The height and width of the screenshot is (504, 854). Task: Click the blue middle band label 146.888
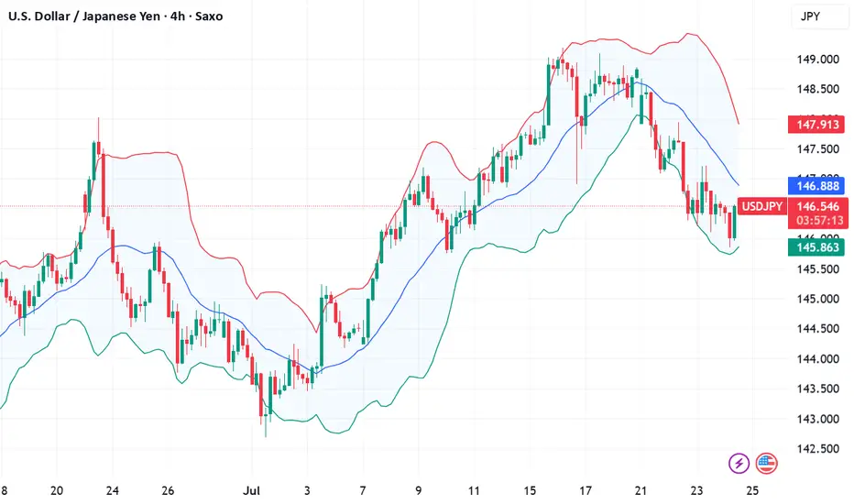click(x=816, y=186)
